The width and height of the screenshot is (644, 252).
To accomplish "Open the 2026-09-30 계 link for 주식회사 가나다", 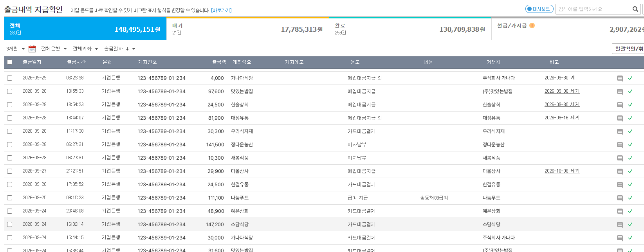I will point(559,78).
